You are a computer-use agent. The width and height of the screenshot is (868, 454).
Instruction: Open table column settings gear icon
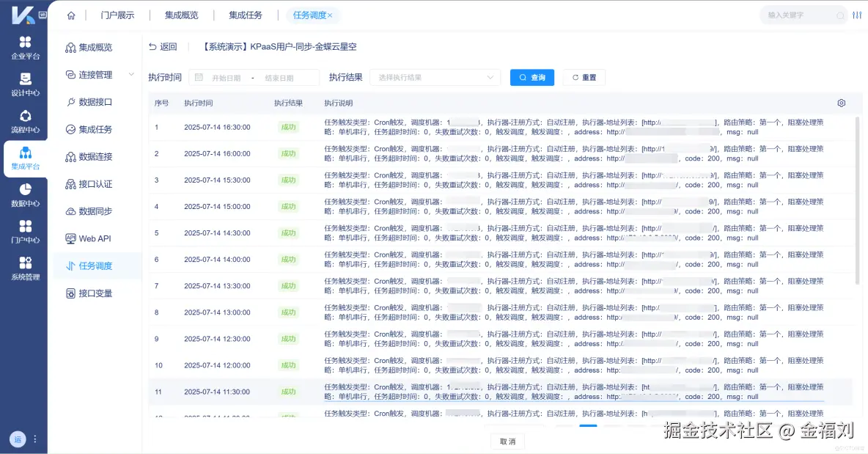842,103
